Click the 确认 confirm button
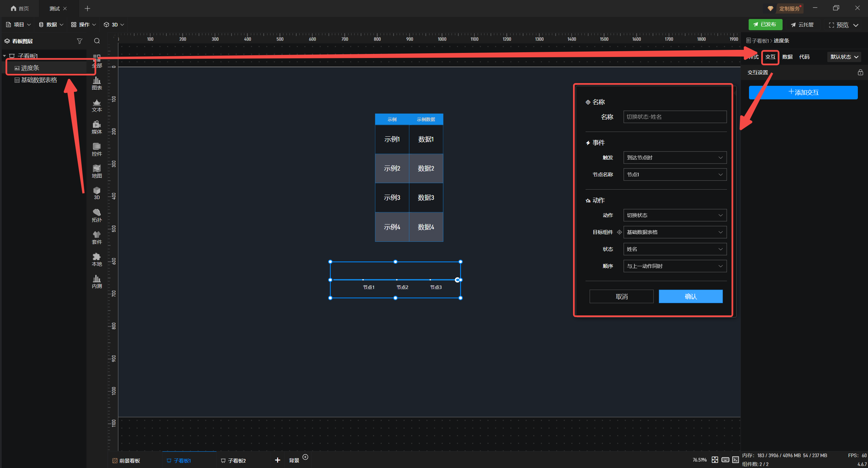 (690, 296)
